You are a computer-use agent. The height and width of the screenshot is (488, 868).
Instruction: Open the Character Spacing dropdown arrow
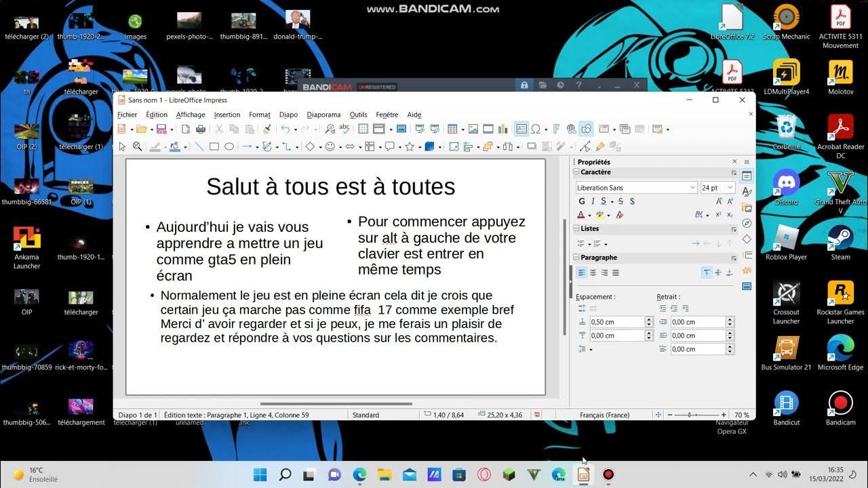pos(707,216)
